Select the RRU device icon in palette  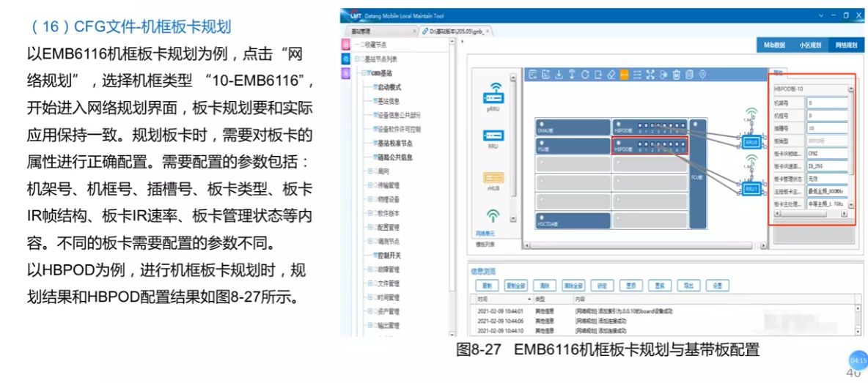coord(493,135)
